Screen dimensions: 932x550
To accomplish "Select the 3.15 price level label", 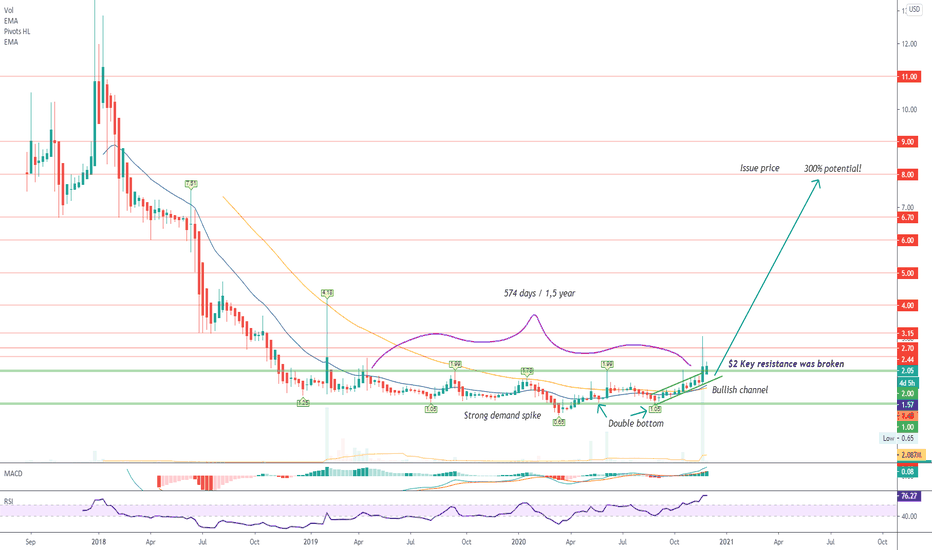I will (907, 333).
